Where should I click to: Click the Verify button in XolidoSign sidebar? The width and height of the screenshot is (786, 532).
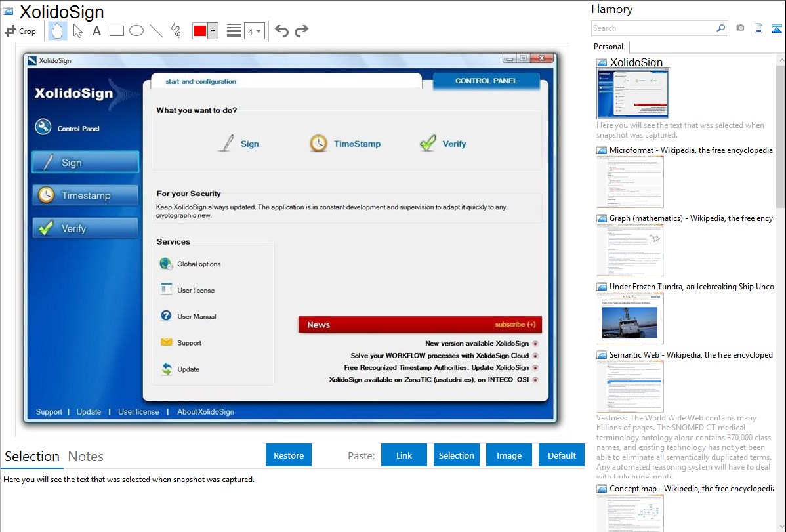click(x=85, y=228)
